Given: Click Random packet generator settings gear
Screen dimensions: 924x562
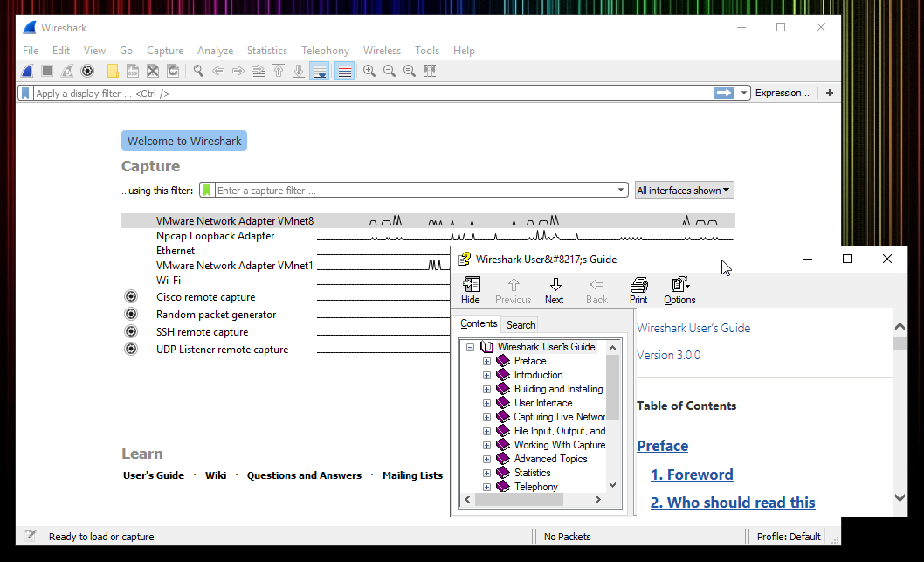Looking at the screenshot, I should point(131,314).
